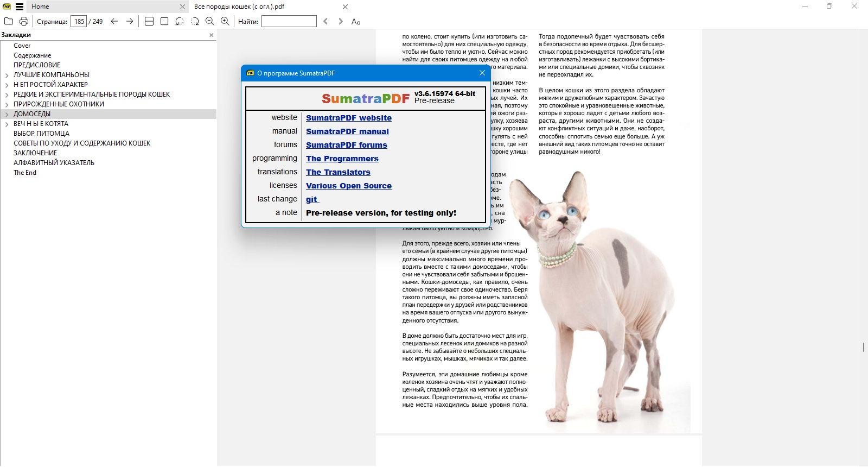Screen dimensions: 868x467
Task: Go to the ЗАКЛЮЧЕНИЕ bookmark
Action: pos(35,153)
